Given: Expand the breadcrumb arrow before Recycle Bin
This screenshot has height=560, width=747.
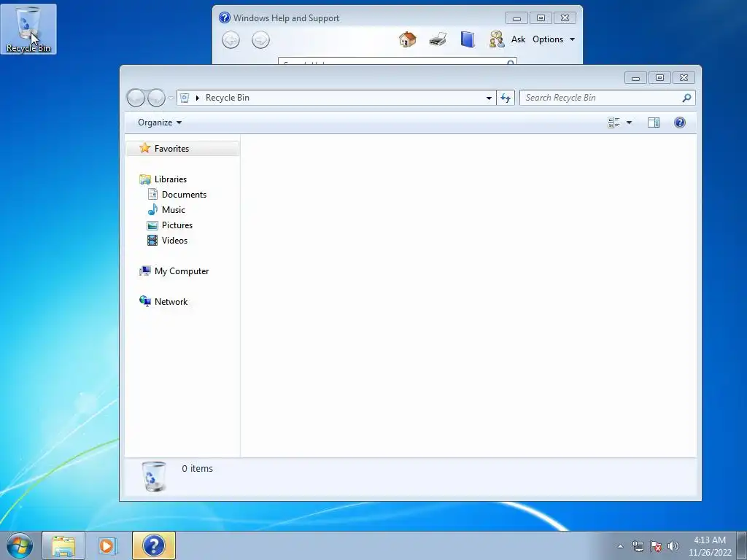Looking at the screenshot, I should 197,98.
